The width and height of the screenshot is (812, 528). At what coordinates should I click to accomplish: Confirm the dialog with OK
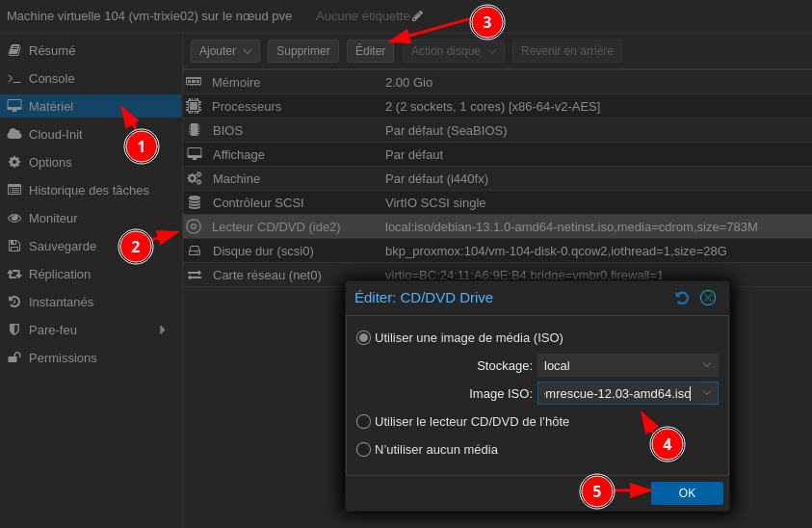click(687, 493)
